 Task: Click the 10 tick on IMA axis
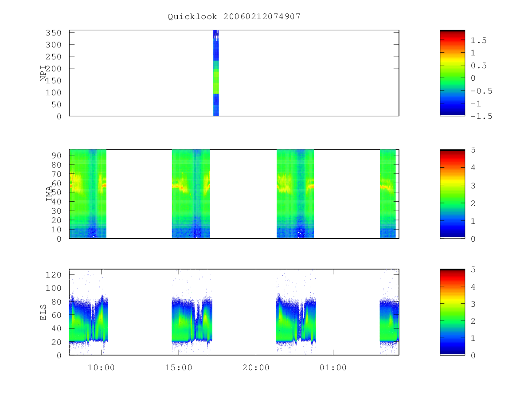[x=57, y=229]
